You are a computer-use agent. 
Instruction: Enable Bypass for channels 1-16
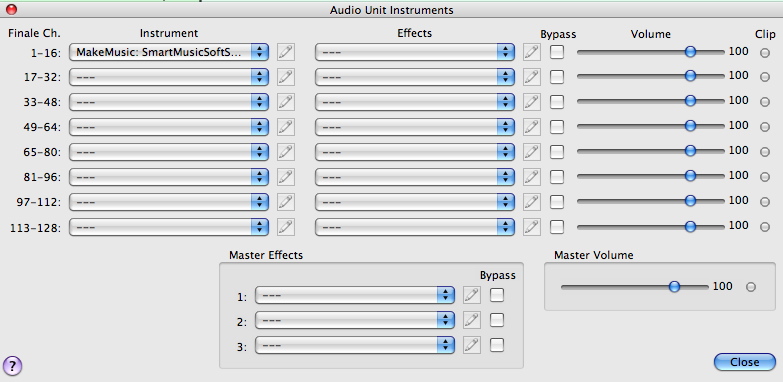pyautogui.click(x=557, y=51)
